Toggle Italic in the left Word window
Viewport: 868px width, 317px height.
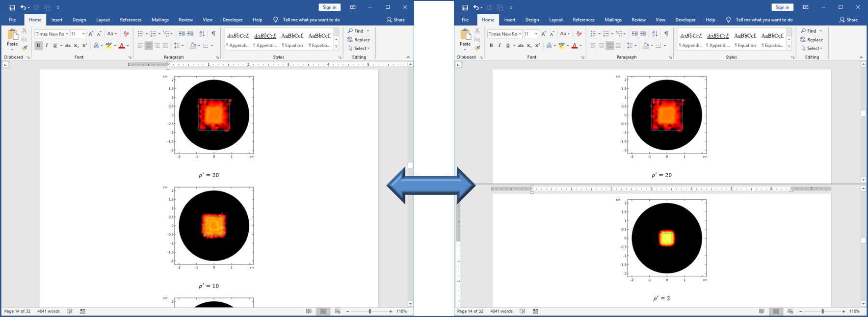47,46
